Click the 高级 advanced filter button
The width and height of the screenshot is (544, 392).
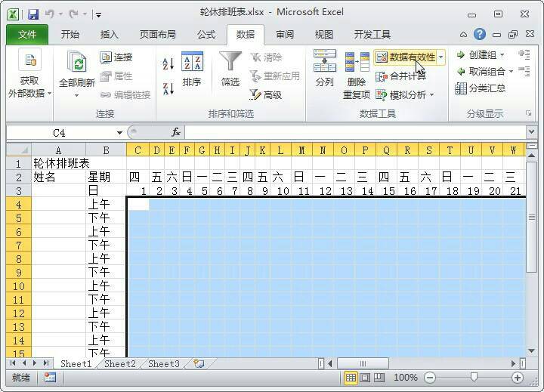[x=266, y=94]
